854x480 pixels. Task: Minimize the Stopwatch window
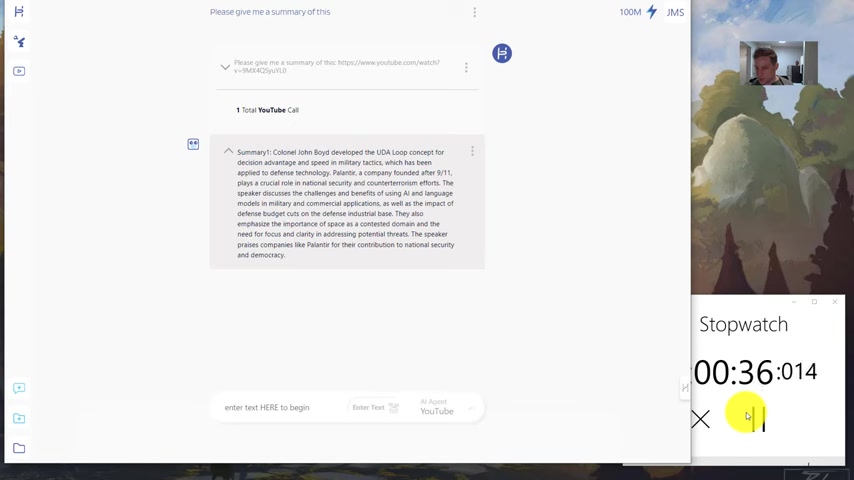794,301
